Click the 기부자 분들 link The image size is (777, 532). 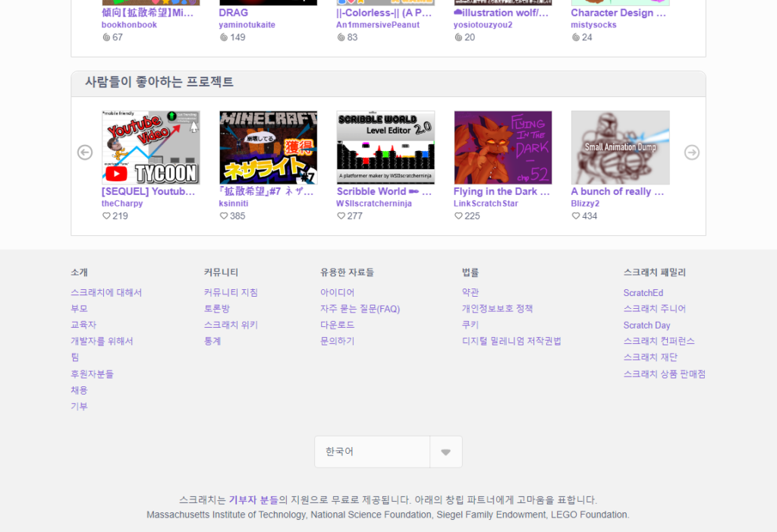253,500
